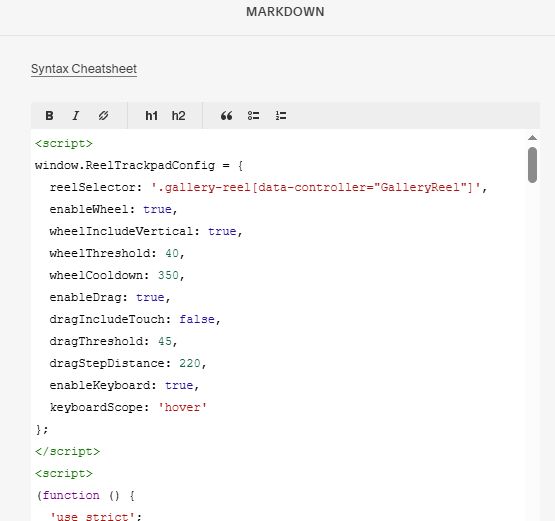
Task: Apply italic formatting with the I icon
Action: (x=76, y=116)
